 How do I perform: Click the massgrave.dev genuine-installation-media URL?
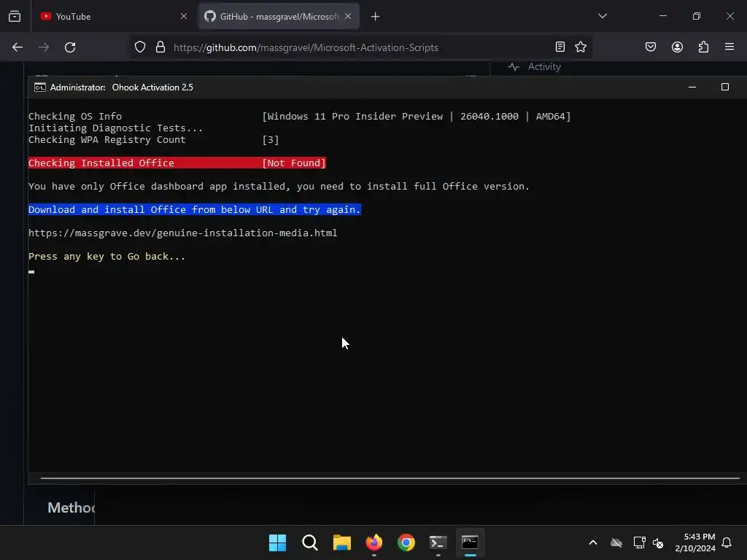[182, 233]
